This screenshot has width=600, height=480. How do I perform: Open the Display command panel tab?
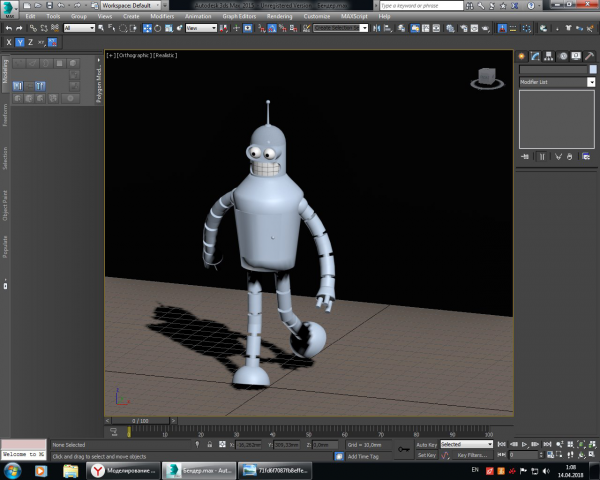pos(576,56)
